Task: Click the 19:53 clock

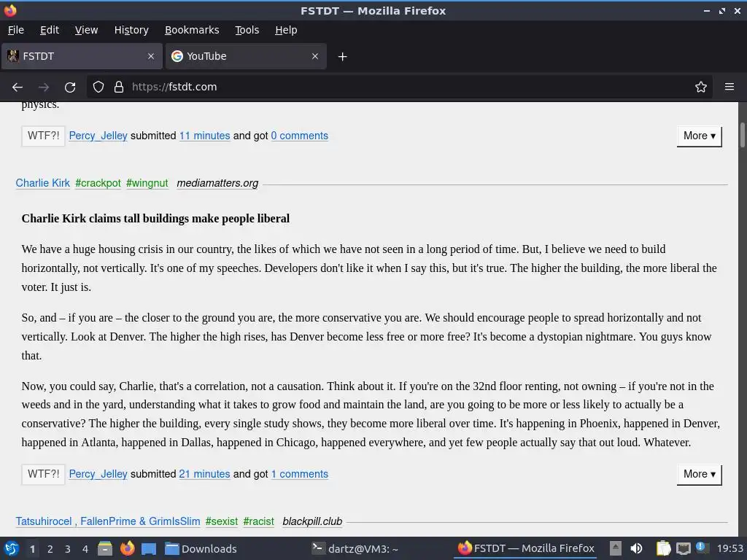Action: [x=729, y=548]
